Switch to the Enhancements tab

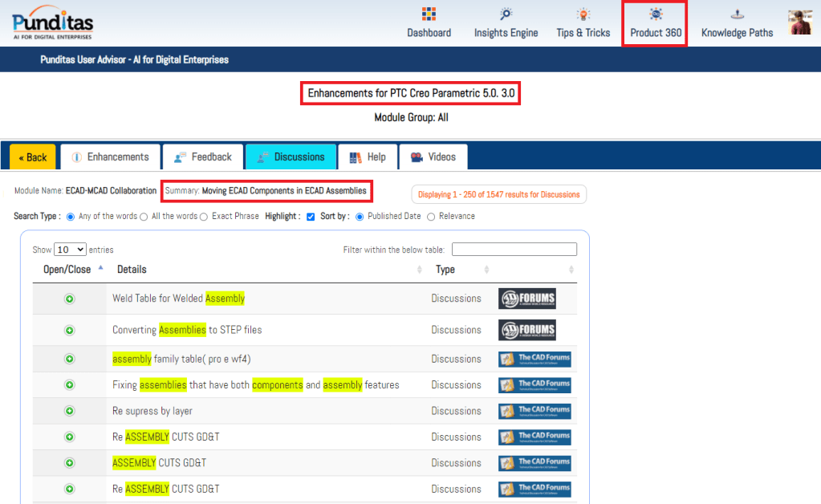pyautogui.click(x=110, y=157)
